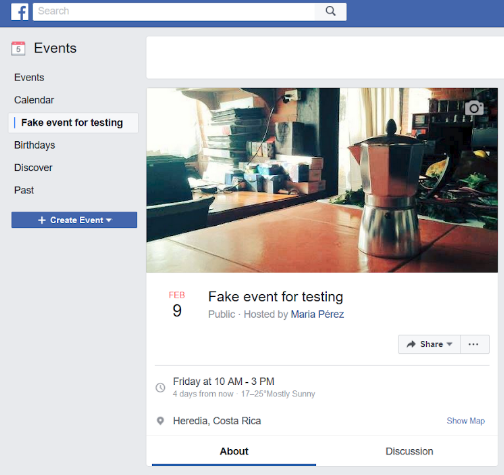Open Maria Pérez host profile link
The width and height of the screenshot is (504, 475).
click(317, 314)
